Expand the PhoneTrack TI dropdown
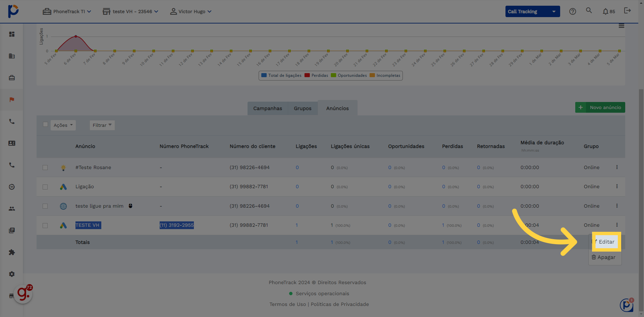 (67, 11)
